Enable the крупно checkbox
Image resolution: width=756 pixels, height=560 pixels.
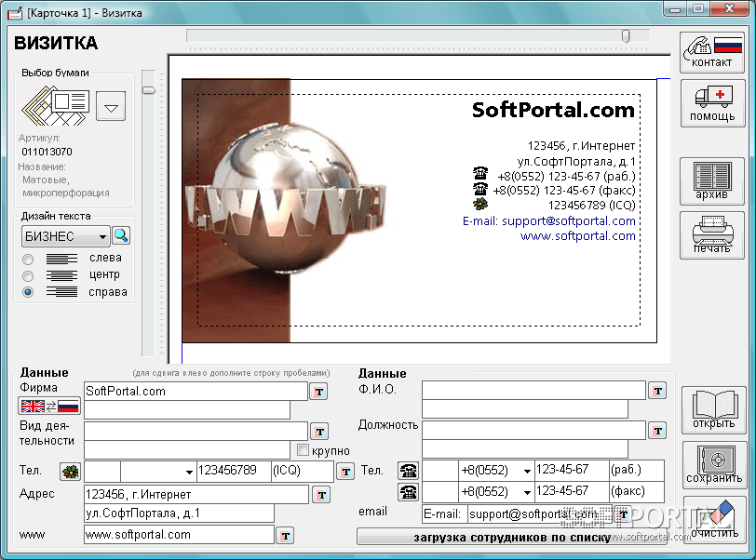[x=303, y=450]
